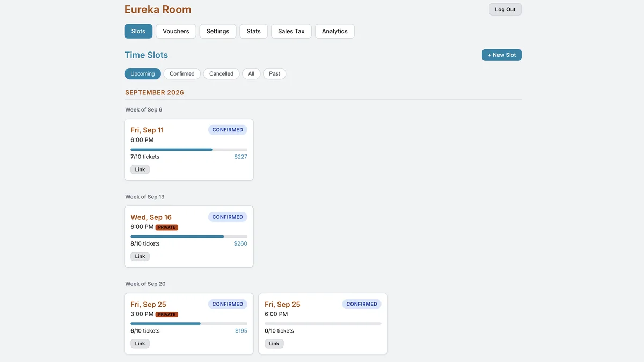Screen dimensions: 644x362
Task: Filter slots by Confirmed
Action: click(x=182, y=73)
